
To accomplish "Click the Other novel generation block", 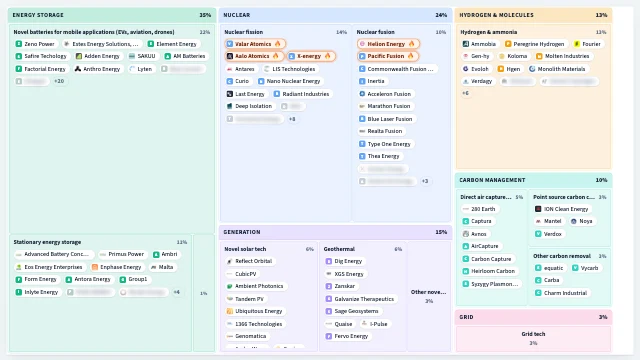I will (x=429, y=296).
